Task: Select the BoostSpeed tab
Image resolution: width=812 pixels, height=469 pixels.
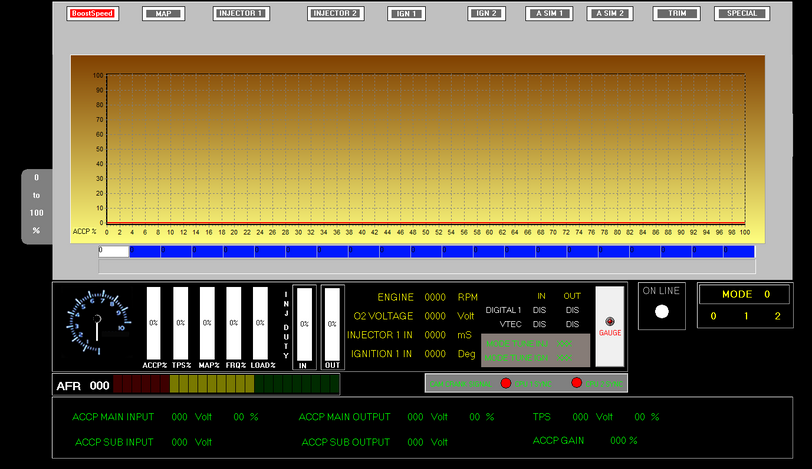Action: (93, 13)
